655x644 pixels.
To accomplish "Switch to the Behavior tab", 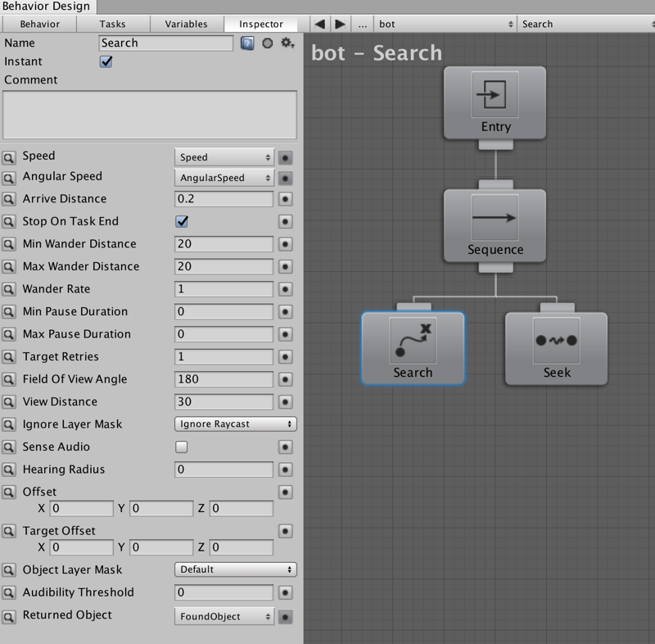I will point(39,25).
